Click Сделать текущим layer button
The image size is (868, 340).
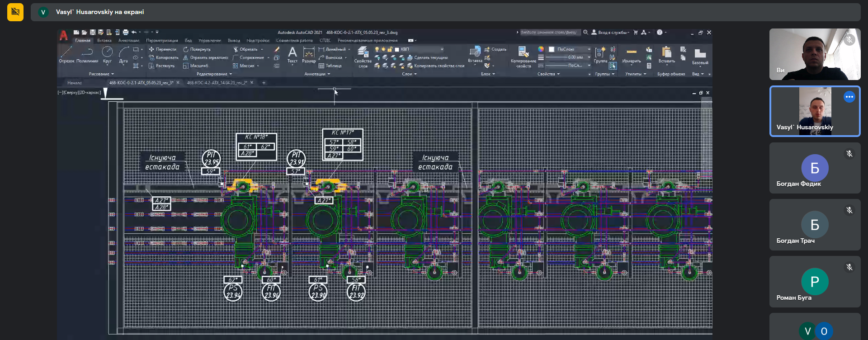pos(427,57)
